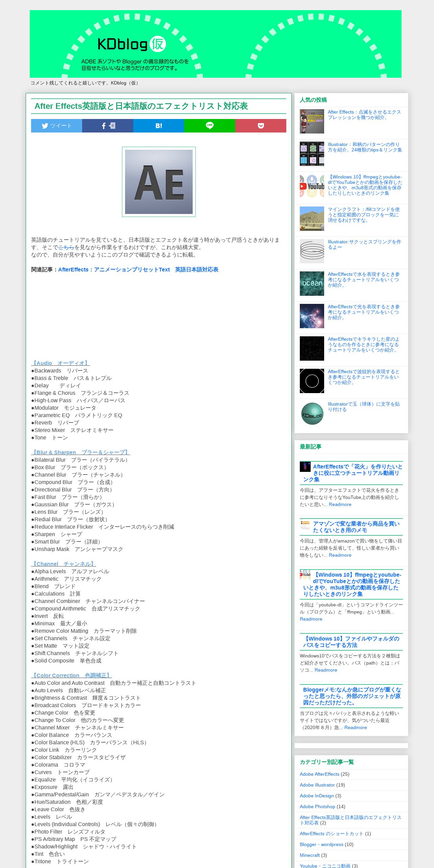
Task: Open After Effects 点滅 expression post link
Action: (x=364, y=115)
